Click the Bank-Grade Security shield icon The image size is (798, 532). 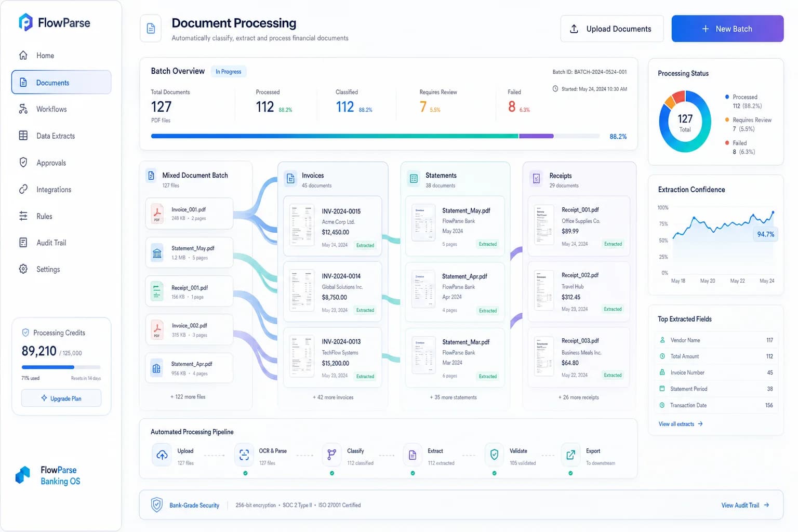(x=156, y=504)
